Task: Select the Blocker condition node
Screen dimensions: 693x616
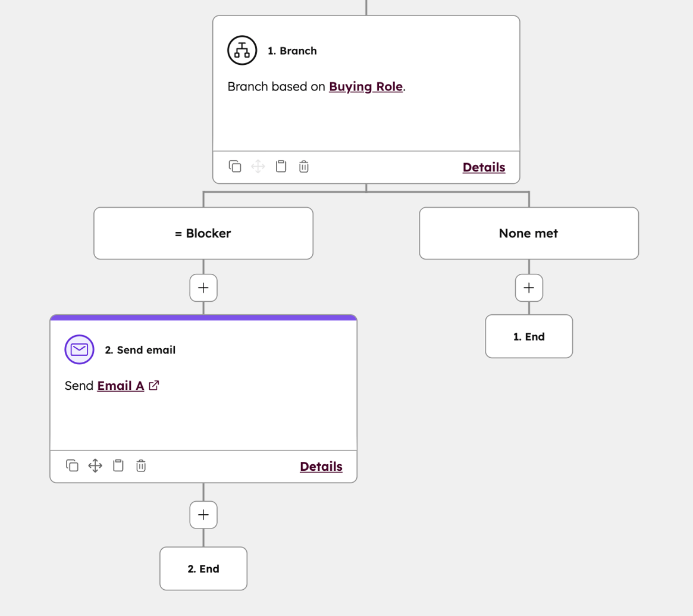Action: [203, 233]
